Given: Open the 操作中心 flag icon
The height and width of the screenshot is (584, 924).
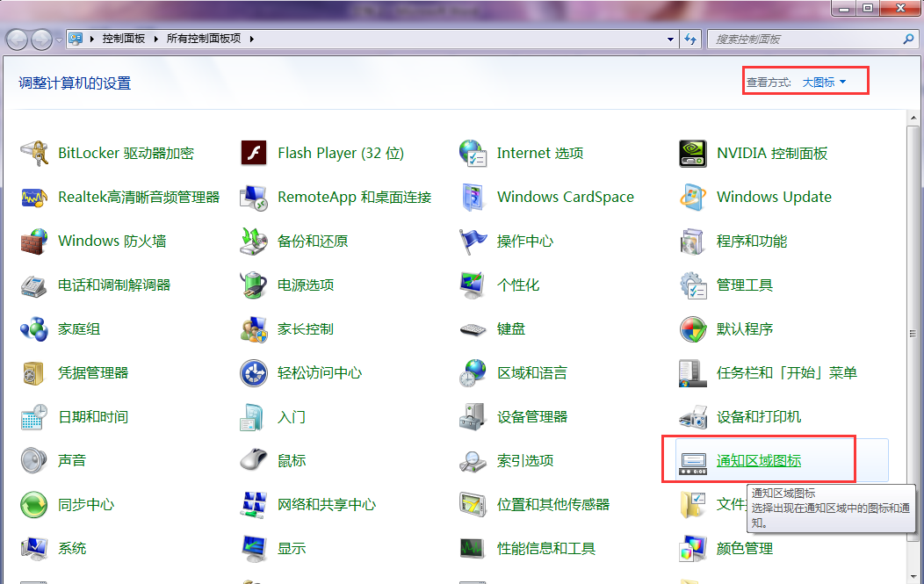Looking at the screenshot, I should [473, 241].
